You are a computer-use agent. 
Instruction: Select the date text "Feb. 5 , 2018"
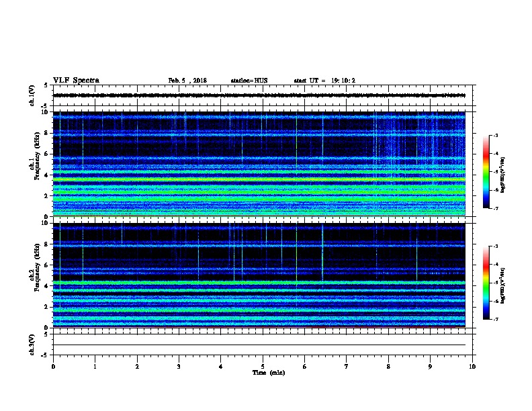pyautogui.click(x=187, y=81)
